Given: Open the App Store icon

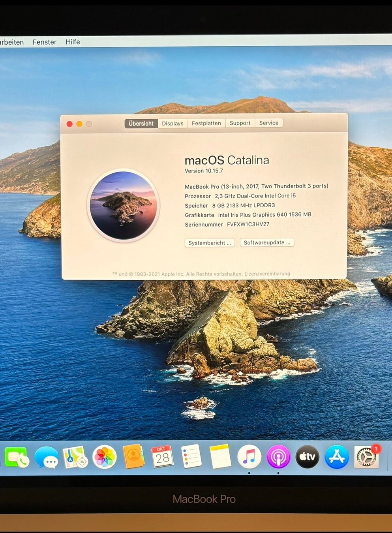Looking at the screenshot, I should (337, 457).
